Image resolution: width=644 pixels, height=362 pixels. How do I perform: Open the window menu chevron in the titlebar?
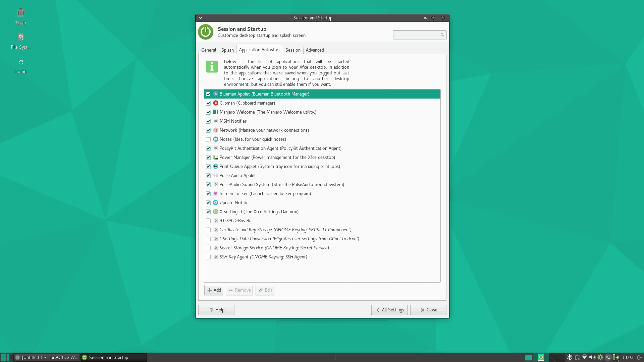[201, 18]
